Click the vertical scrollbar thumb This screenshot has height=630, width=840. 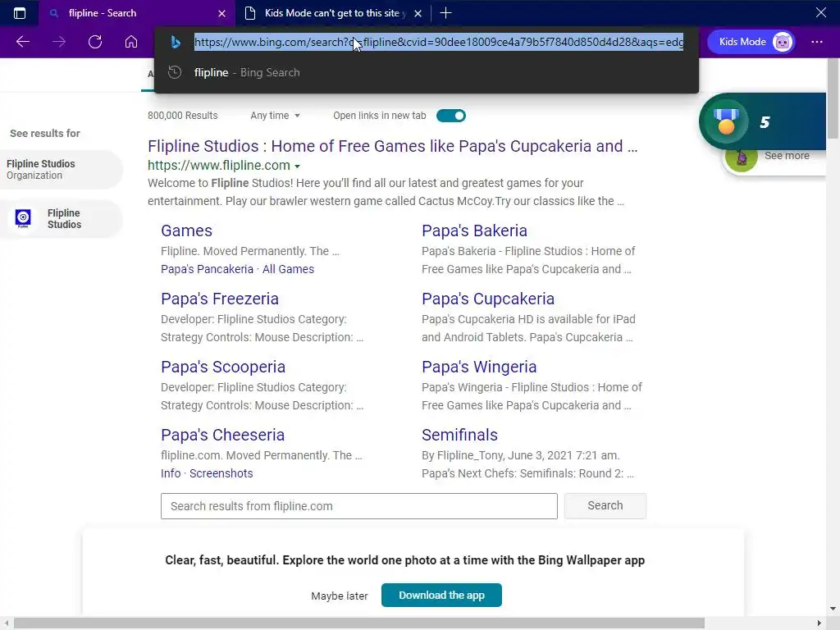point(833,99)
